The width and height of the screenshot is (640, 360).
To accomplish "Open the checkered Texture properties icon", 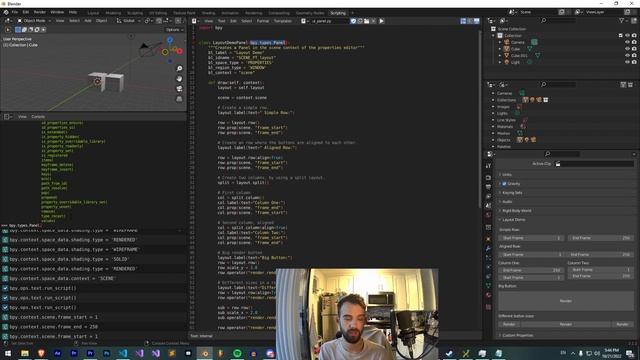I will [488, 307].
